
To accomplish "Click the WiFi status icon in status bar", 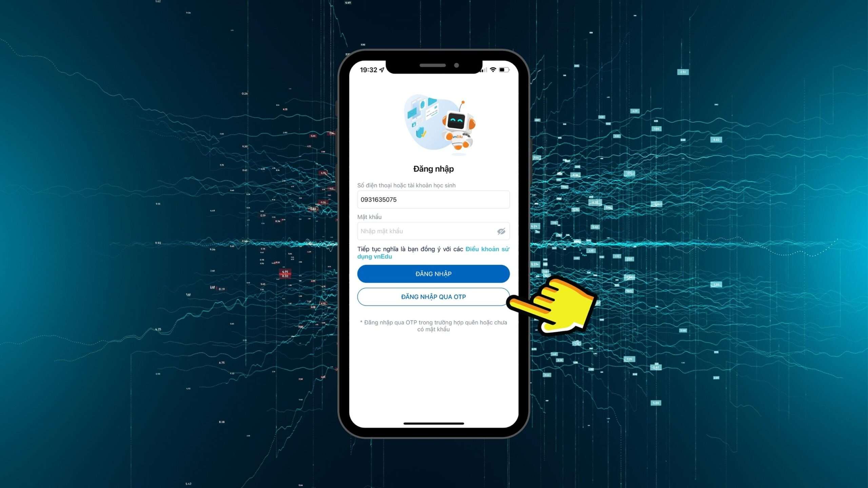I will point(492,70).
